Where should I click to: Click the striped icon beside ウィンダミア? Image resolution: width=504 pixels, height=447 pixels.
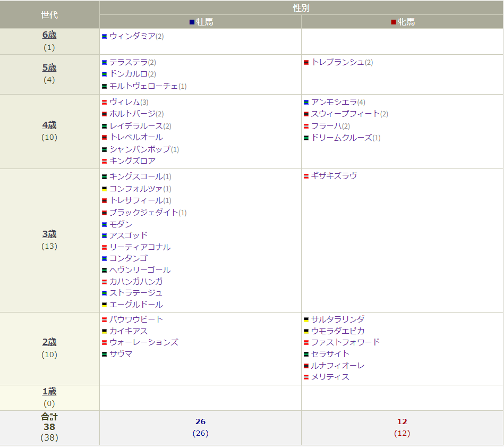[x=105, y=37]
